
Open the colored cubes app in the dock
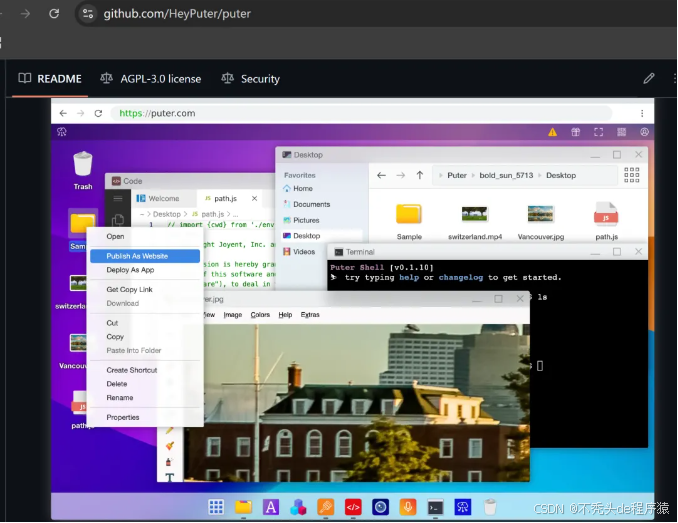(298, 507)
